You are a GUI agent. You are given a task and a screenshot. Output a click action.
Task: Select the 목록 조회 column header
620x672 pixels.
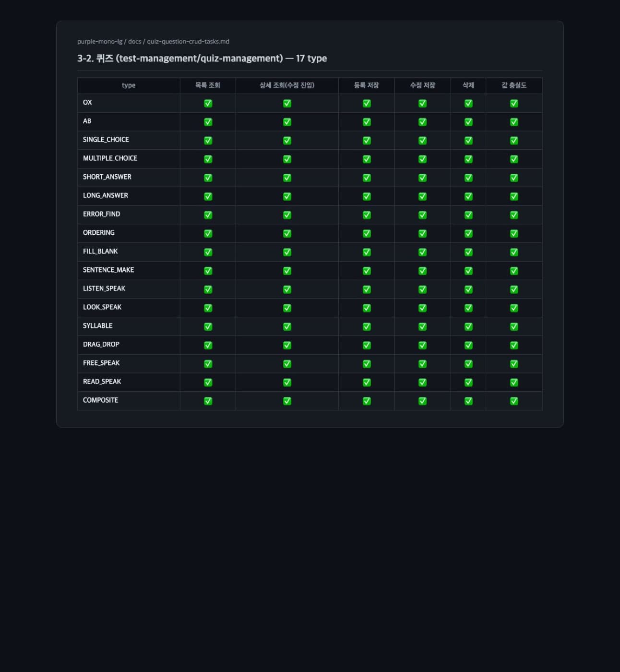(x=208, y=85)
